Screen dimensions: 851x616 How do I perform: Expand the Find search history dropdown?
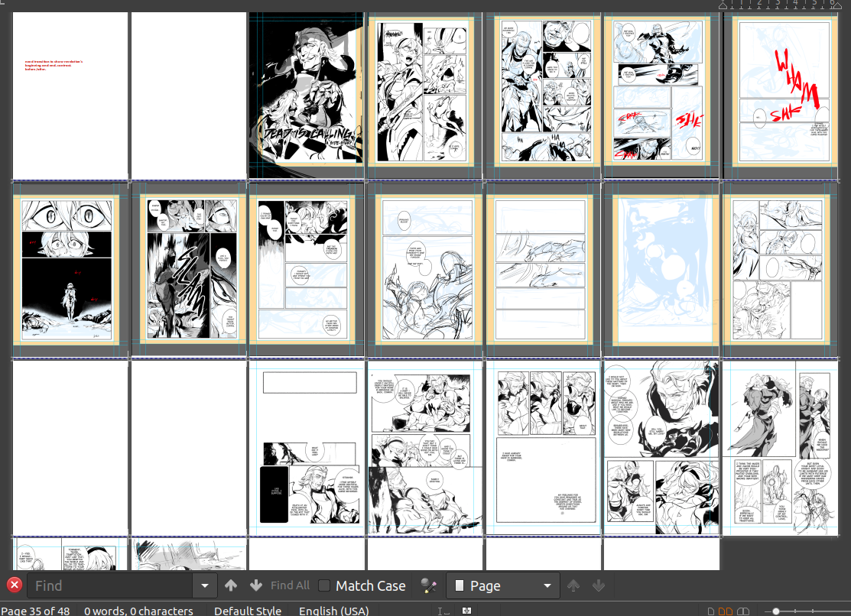[x=204, y=586]
